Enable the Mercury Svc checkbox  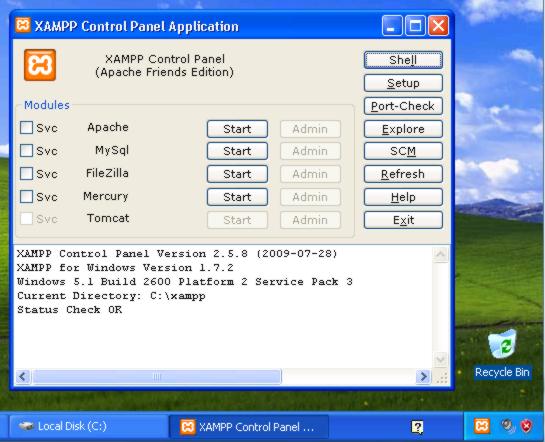click(x=26, y=196)
